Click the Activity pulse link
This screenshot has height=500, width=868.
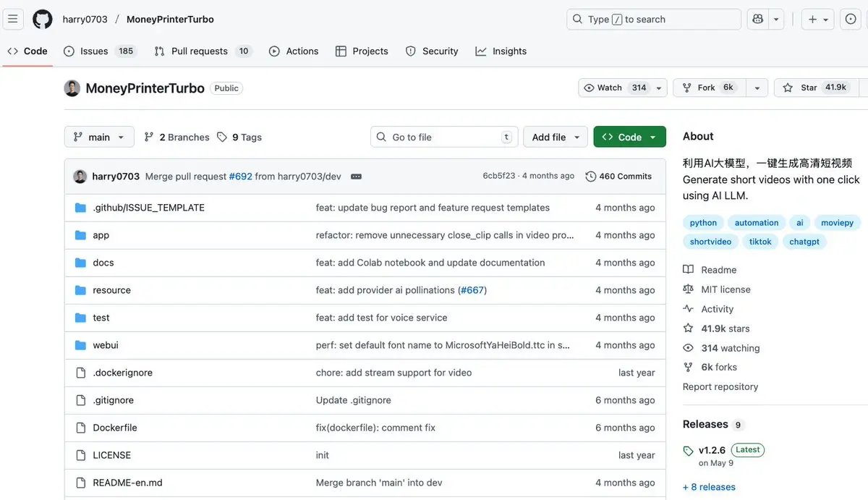717,309
